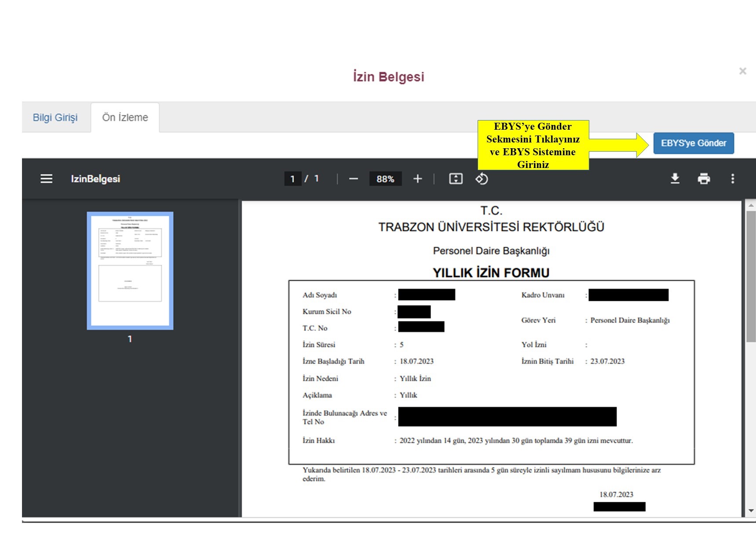Rotate the document counterclockwise

(x=482, y=179)
